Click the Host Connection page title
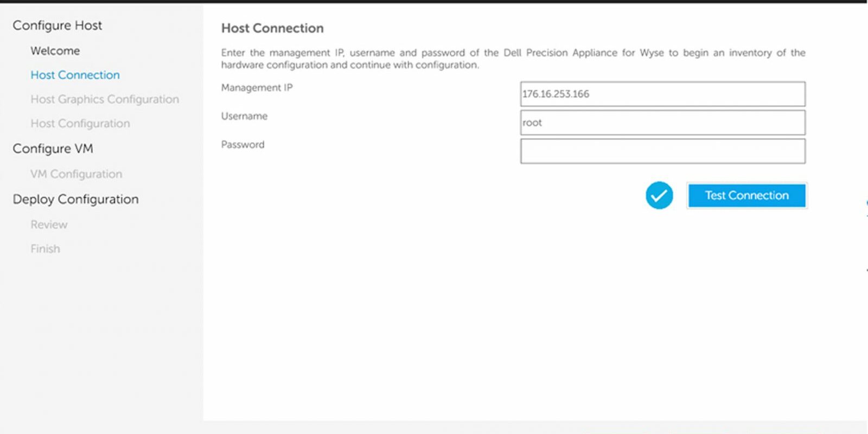The width and height of the screenshot is (868, 434). [x=272, y=28]
